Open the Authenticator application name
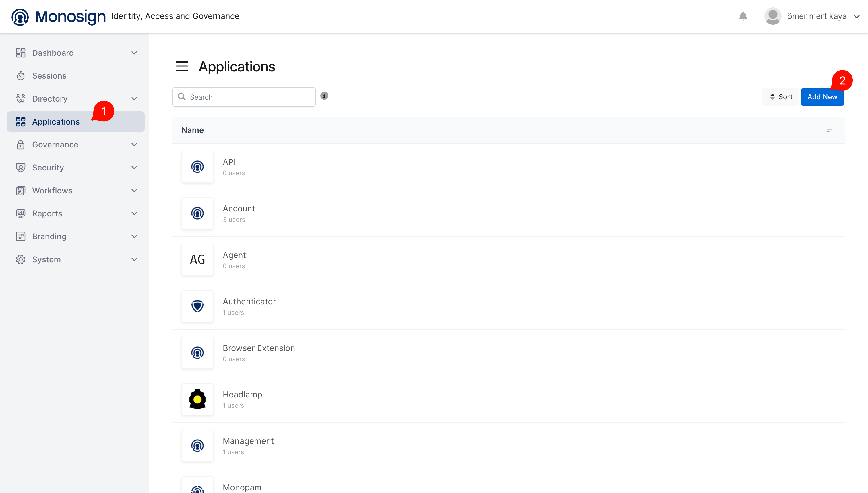The height and width of the screenshot is (493, 868). (249, 301)
